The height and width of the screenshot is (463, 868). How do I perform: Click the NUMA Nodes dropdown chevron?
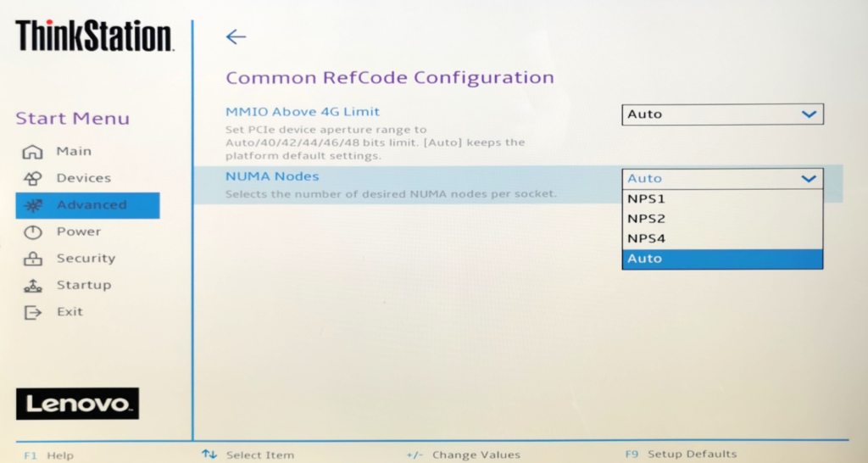coord(809,179)
